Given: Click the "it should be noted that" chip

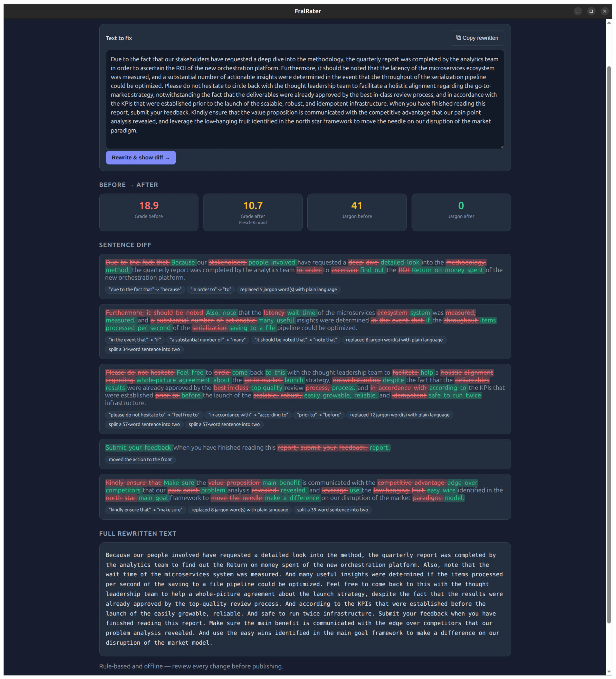Looking at the screenshot, I should 296,340.
